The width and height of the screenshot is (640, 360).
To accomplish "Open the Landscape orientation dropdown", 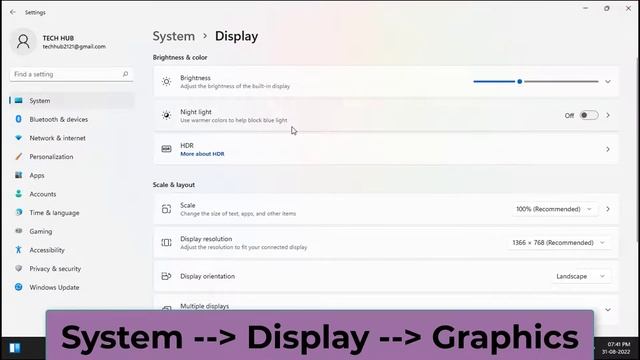I will pos(581,276).
